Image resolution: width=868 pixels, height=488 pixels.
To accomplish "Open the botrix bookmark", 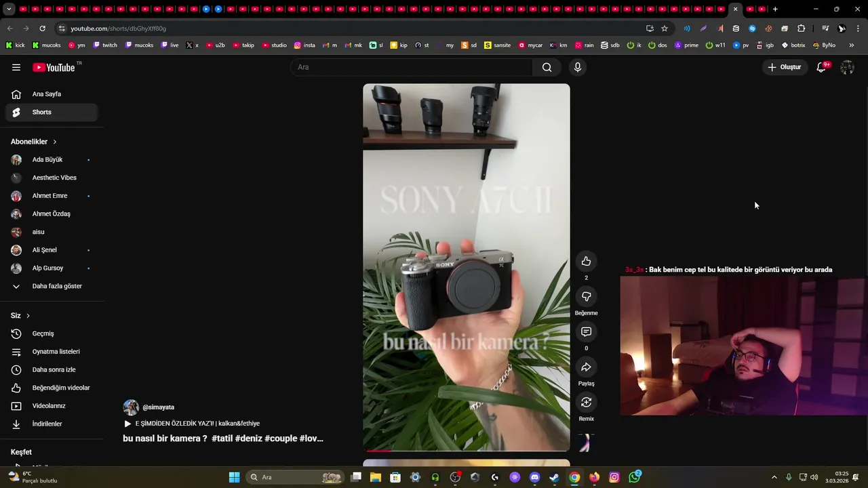I will coord(793,45).
